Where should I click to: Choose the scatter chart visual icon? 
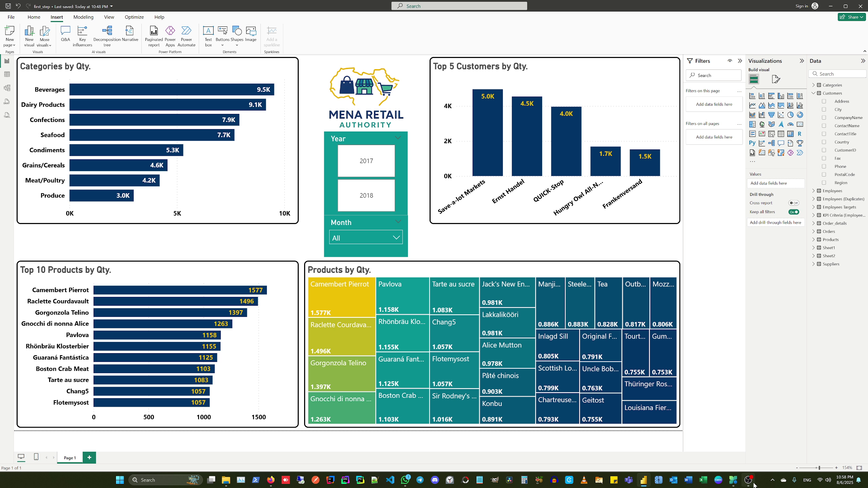(781, 115)
